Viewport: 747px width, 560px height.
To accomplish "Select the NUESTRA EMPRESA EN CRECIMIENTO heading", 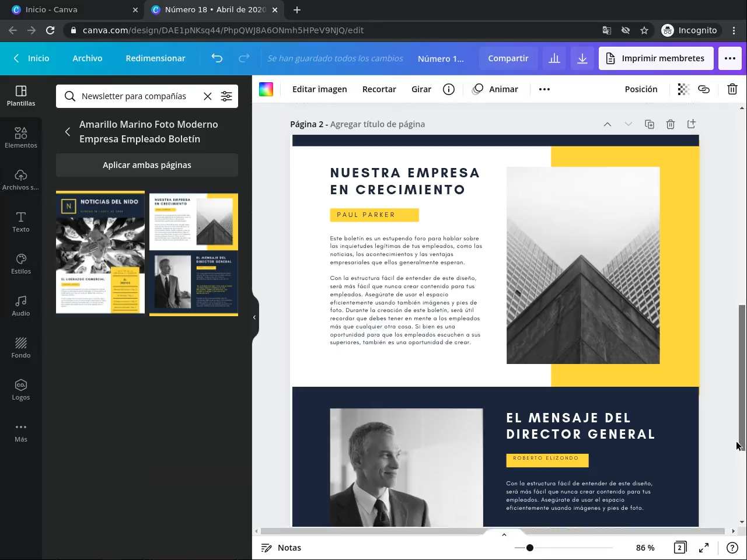I will click(405, 181).
